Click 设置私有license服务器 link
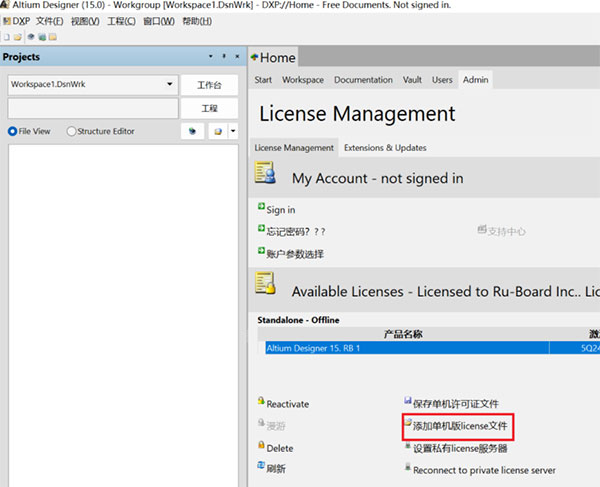This screenshot has height=487, width=600. pyautogui.click(x=460, y=448)
